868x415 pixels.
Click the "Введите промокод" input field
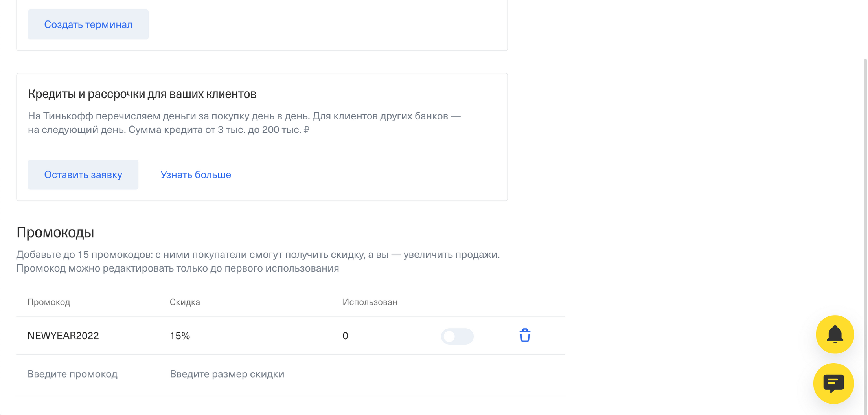point(72,374)
